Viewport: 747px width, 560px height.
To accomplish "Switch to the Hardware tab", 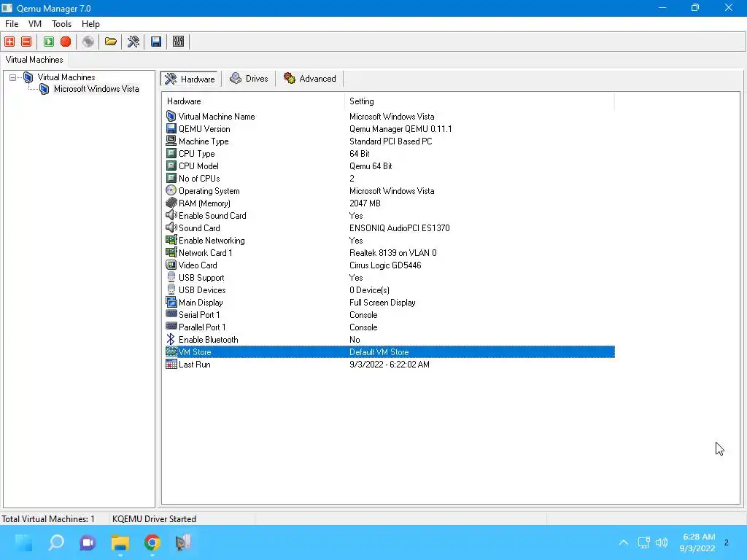I will [x=190, y=79].
